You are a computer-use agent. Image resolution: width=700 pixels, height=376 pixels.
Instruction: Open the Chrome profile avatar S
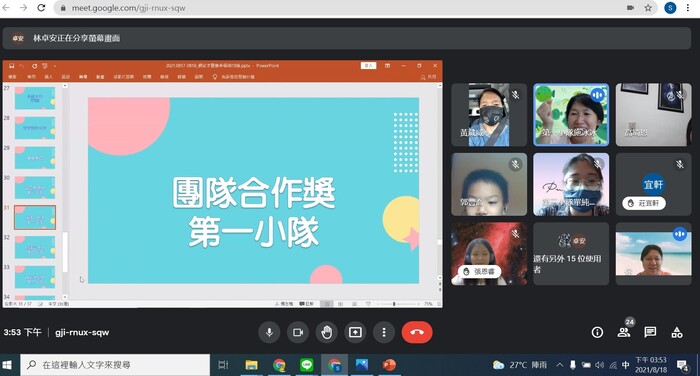pos(670,8)
